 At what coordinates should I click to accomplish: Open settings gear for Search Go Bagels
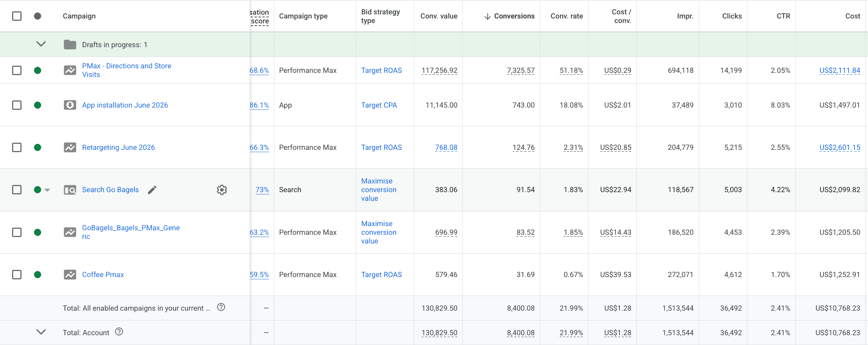(x=222, y=190)
